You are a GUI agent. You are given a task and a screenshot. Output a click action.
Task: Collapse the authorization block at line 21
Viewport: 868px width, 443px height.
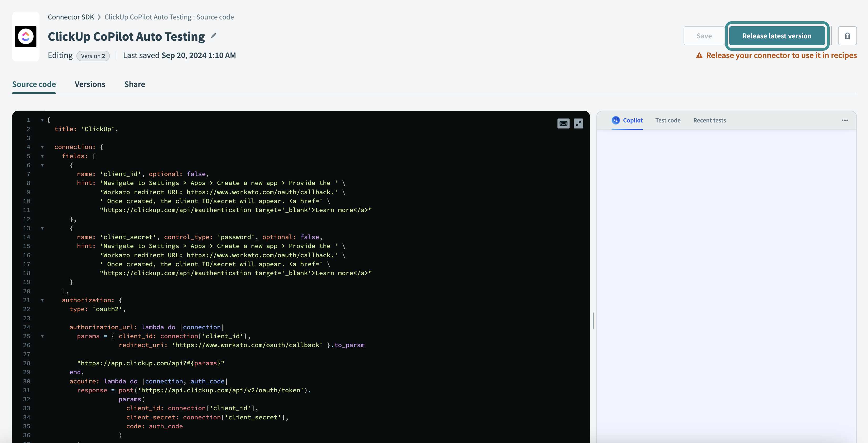tap(43, 300)
